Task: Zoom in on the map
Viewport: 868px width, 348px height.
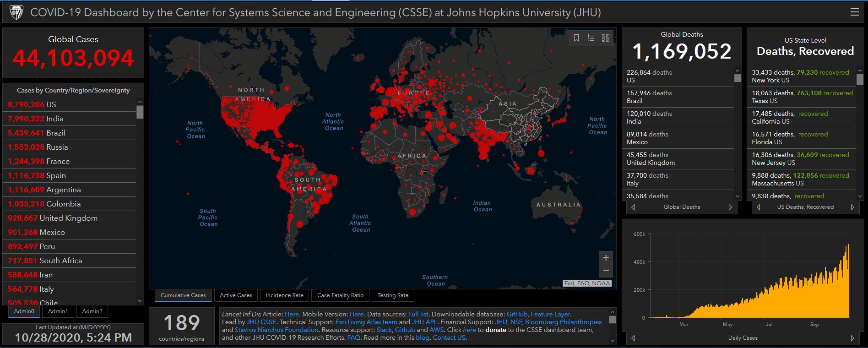Action: (x=606, y=258)
